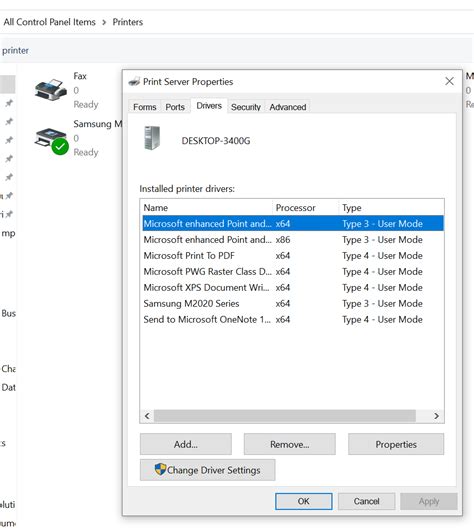Select Samsung M2020 Series driver row
474x530 pixels.
click(x=293, y=304)
